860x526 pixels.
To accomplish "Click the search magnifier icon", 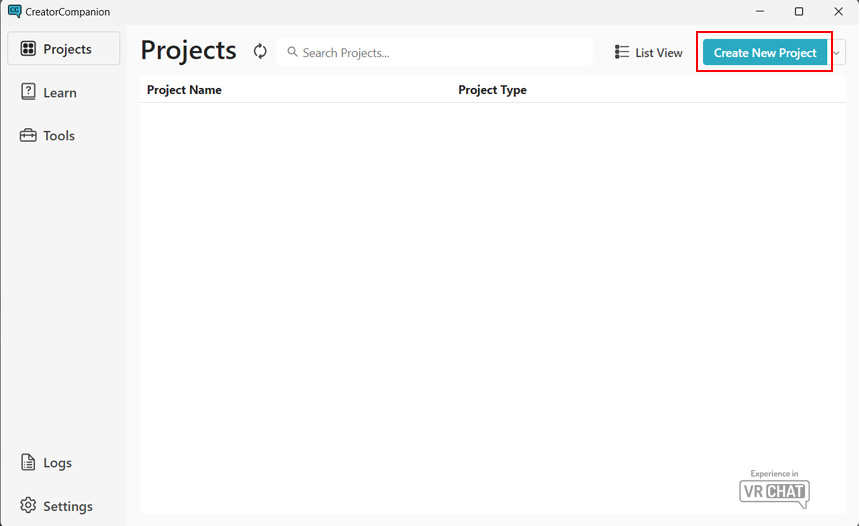I will 292,53.
